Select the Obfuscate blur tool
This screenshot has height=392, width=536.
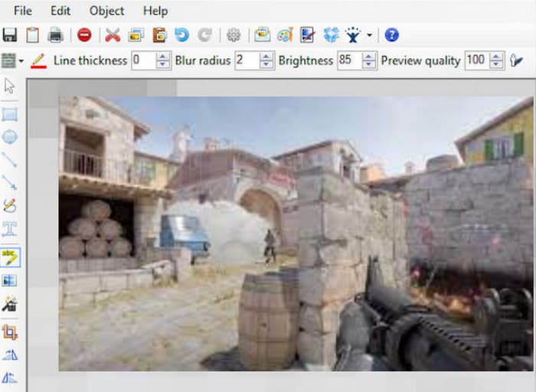click(9, 280)
